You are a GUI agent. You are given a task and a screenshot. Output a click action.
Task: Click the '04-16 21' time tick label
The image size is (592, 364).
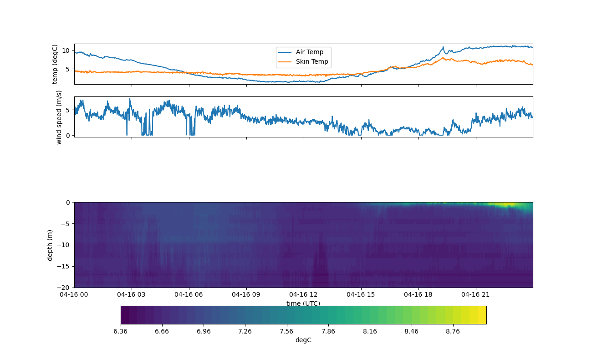[476, 294]
